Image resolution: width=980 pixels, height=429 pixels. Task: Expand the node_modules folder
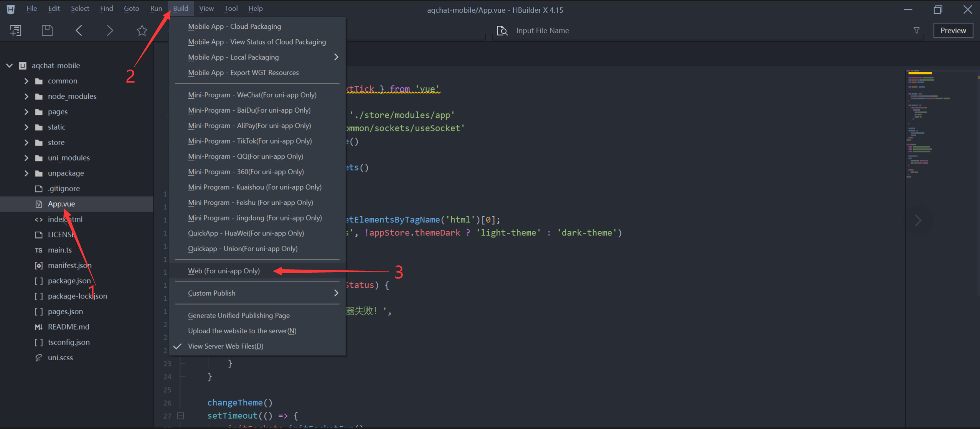26,96
